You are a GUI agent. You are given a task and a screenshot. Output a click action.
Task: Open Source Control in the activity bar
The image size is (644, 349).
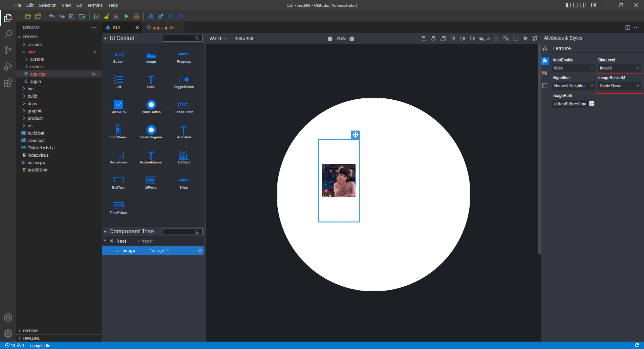point(8,50)
